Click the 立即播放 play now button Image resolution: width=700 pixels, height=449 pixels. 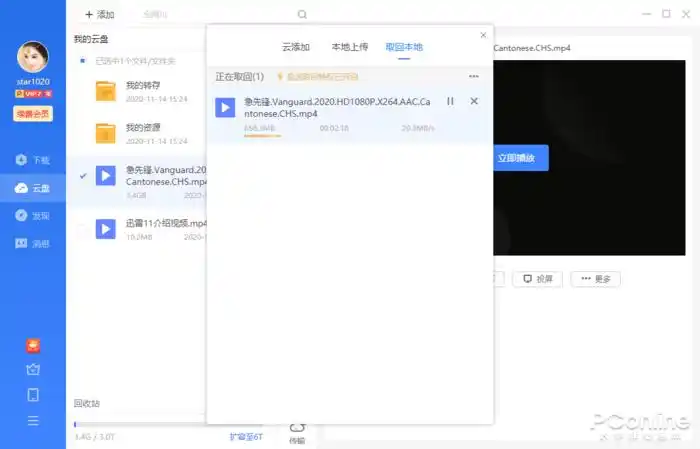pyautogui.click(x=516, y=158)
